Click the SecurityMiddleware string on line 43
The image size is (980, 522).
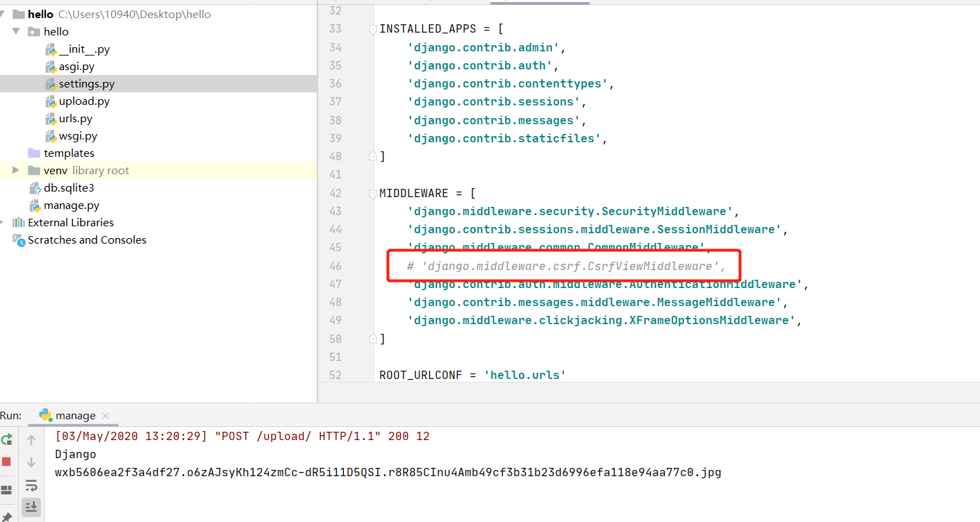[x=570, y=211]
